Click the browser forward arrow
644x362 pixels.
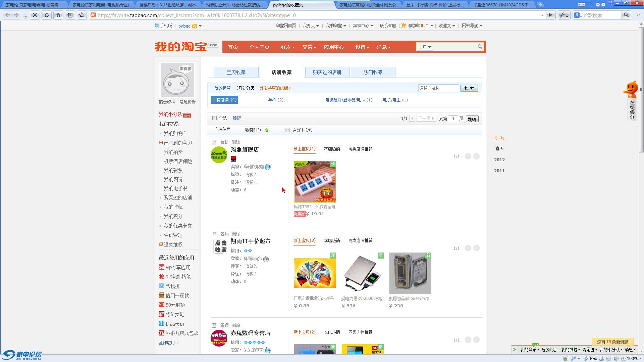(16, 15)
